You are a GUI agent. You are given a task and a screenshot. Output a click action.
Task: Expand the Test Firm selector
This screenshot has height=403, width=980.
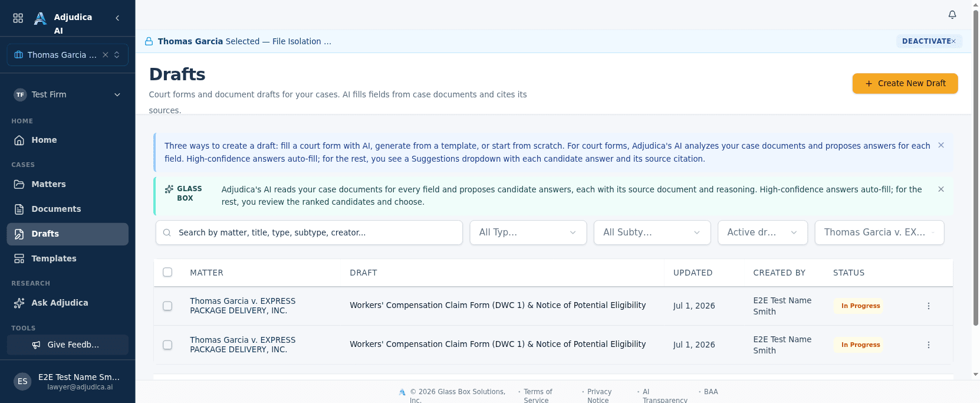(67, 94)
